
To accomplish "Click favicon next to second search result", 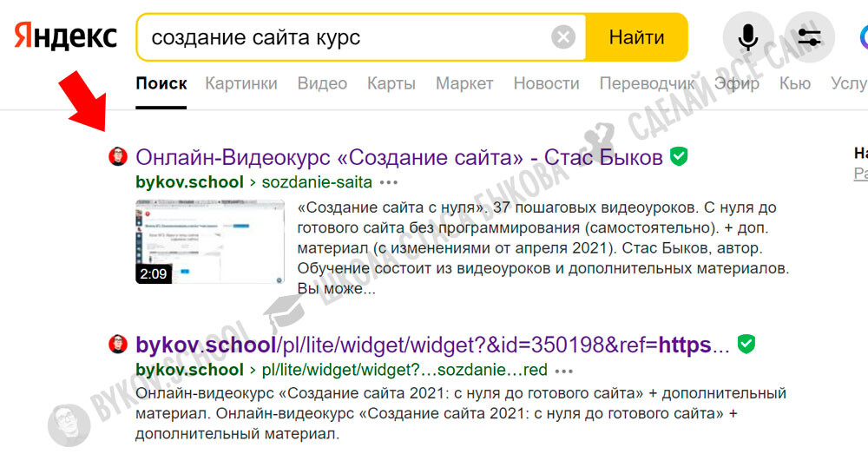I will (117, 345).
